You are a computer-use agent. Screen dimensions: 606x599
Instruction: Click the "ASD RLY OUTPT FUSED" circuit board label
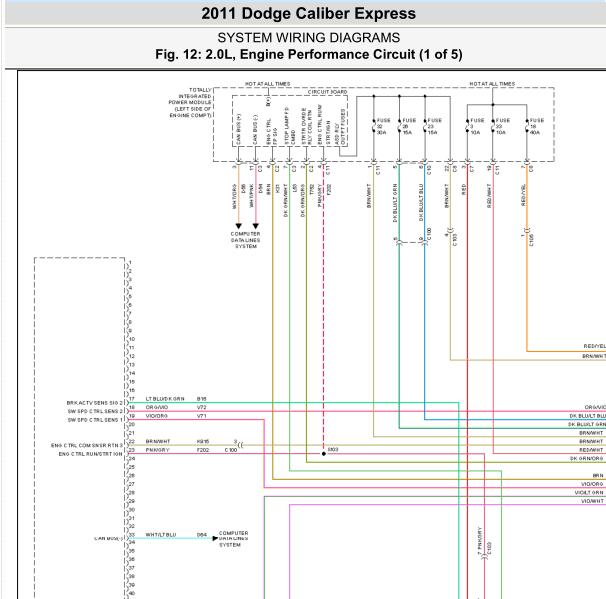pos(340,127)
